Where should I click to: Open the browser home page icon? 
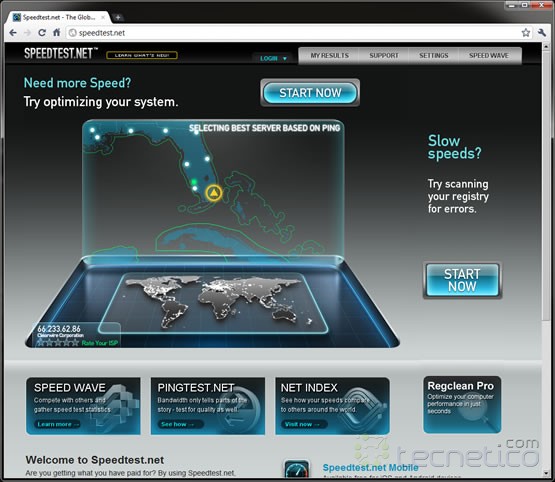coord(56,33)
